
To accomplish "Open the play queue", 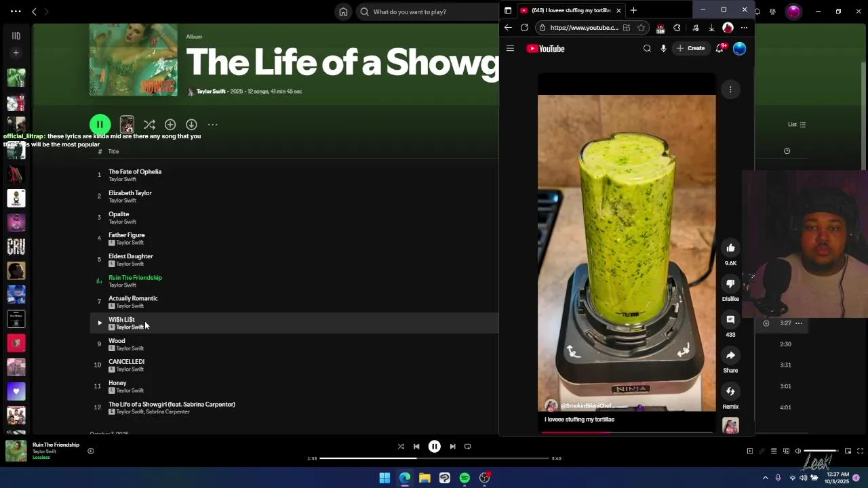I will click(774, 451).
